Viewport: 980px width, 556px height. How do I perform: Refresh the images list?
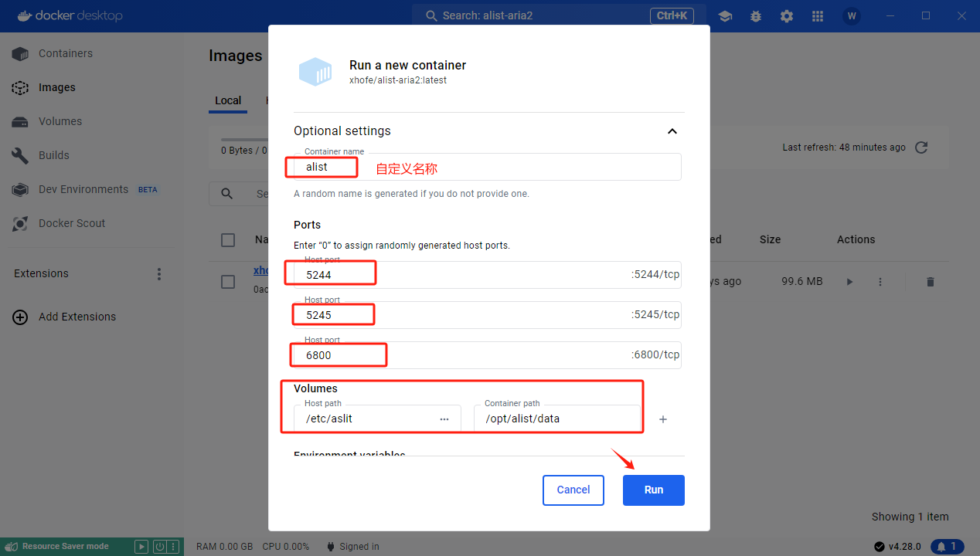[x=921, y=147]
